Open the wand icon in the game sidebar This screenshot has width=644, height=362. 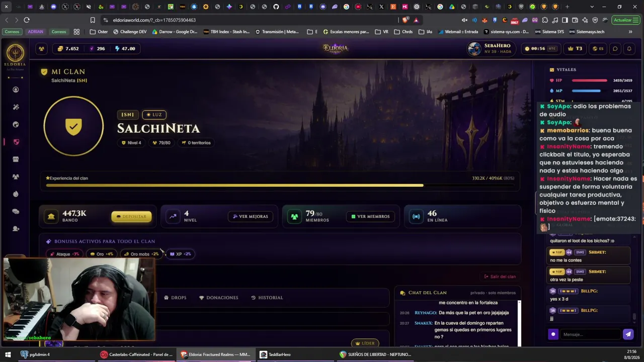click(x=16, y=107)
